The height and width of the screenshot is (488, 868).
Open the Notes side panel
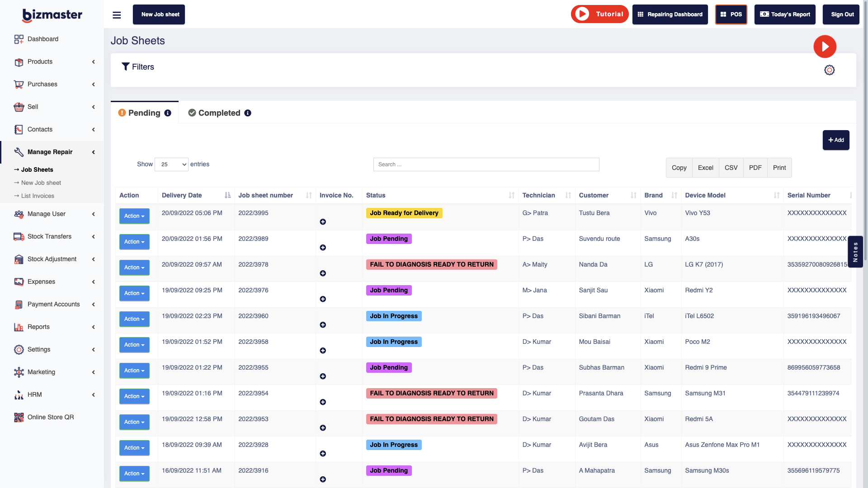click(855, 252)
